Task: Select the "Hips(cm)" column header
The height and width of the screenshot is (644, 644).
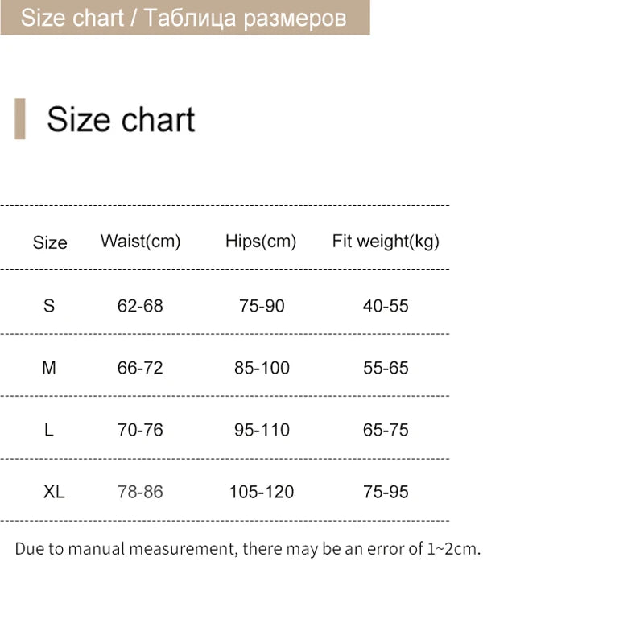Action: click(x=261, y=241)
